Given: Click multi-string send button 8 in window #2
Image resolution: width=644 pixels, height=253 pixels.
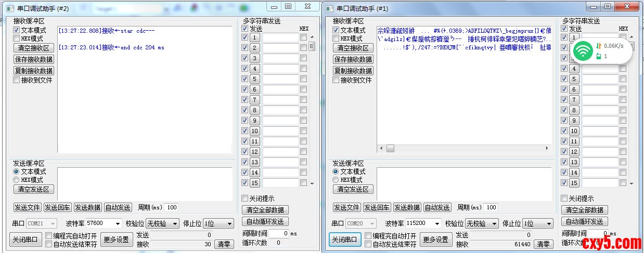Looking at the screenshot, I should click(x=255, y=110).
